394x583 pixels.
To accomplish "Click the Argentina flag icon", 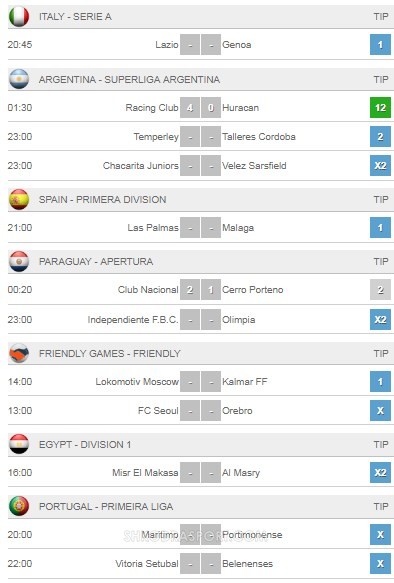I will pyautogui.click(x=19, y=79).
